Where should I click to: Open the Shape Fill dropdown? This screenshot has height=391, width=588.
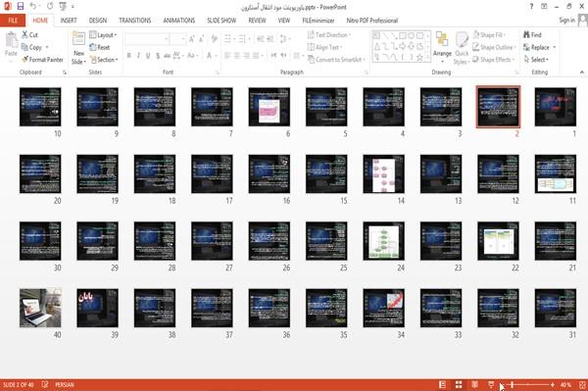(x=489, y=35)
